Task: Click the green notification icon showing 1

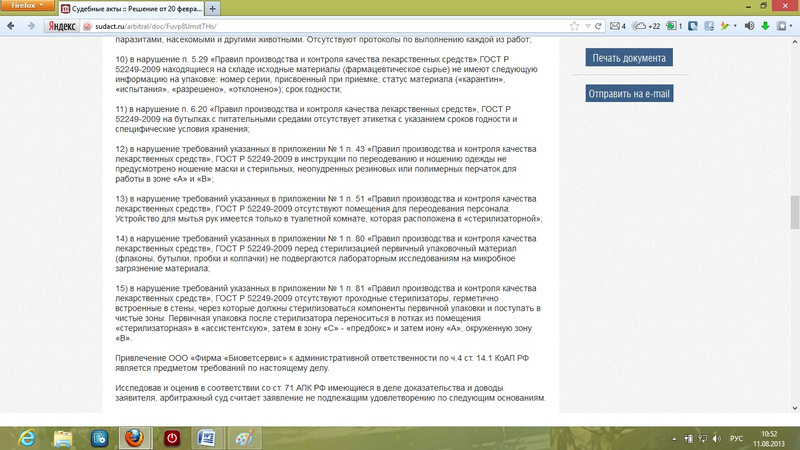Action: tap(674, 26)
